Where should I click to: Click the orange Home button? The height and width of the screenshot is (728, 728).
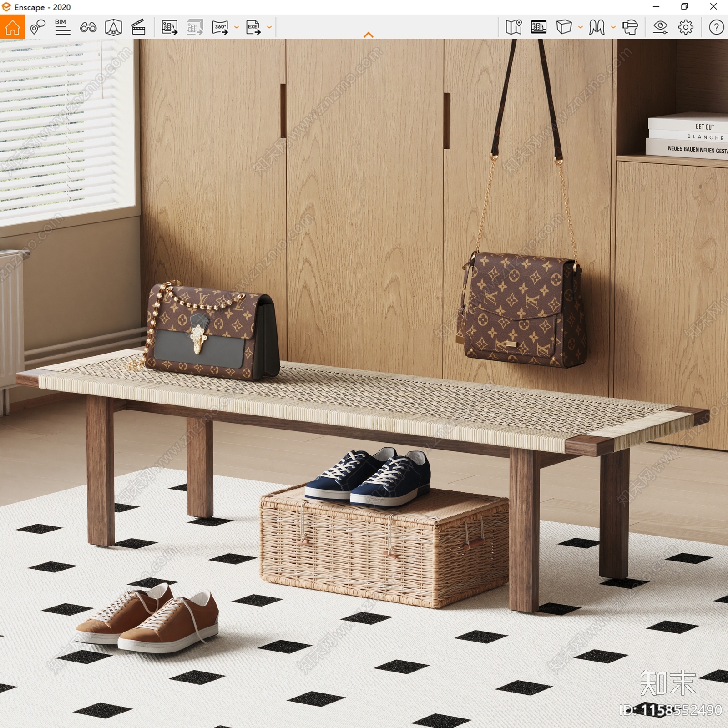pyautogui.click(x=12, y=27)
